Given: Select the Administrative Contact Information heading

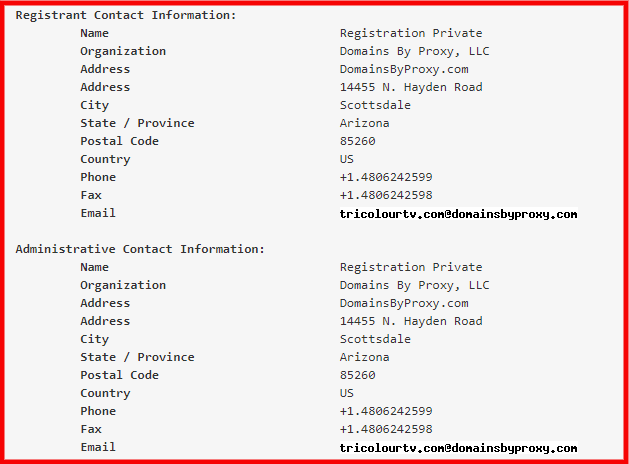Looking at the screenshot, I should (x=140, y=249).
